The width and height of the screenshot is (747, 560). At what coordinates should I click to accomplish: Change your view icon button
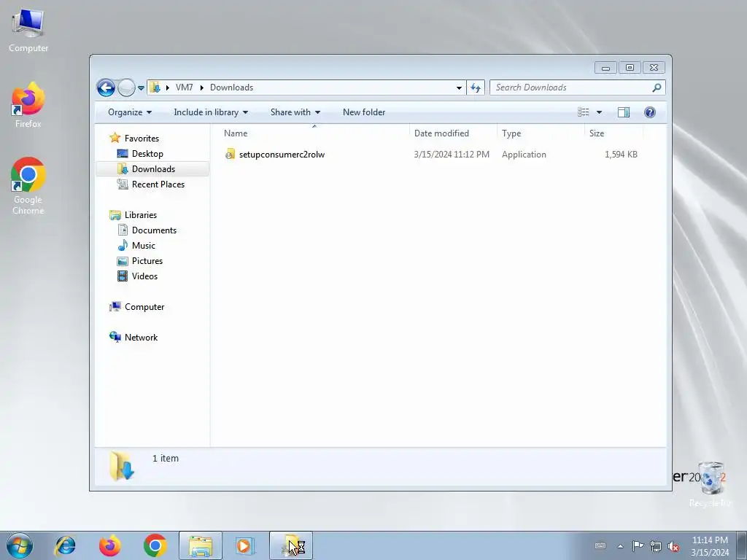pyautogui.click(x=584, y=112)
